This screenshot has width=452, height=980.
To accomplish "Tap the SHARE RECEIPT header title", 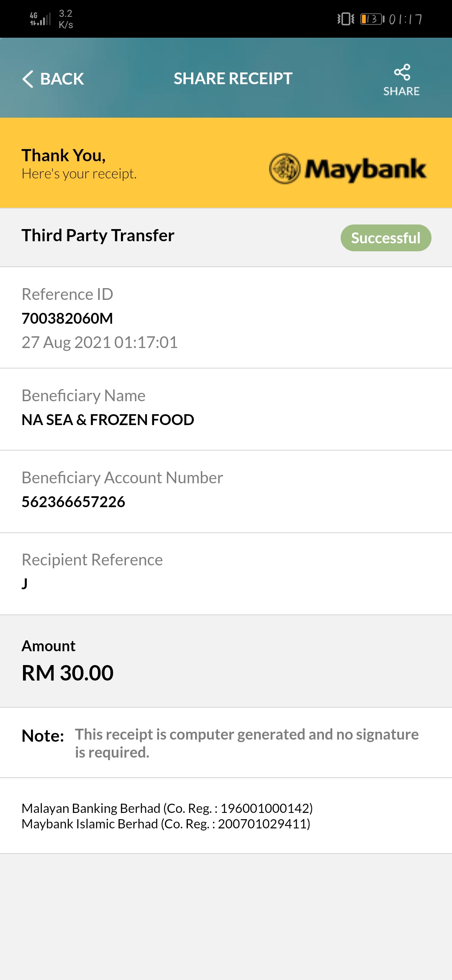I will coord(233,78).
